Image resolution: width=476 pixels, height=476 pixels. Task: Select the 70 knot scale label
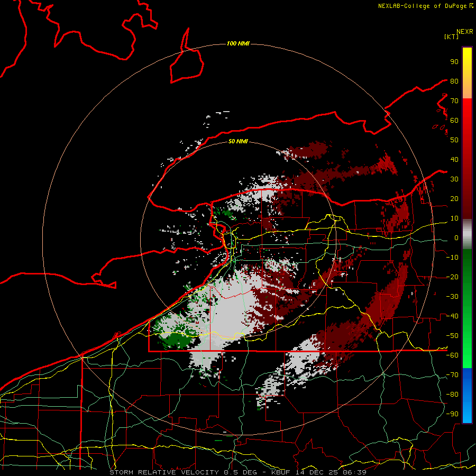click(454, 101)
